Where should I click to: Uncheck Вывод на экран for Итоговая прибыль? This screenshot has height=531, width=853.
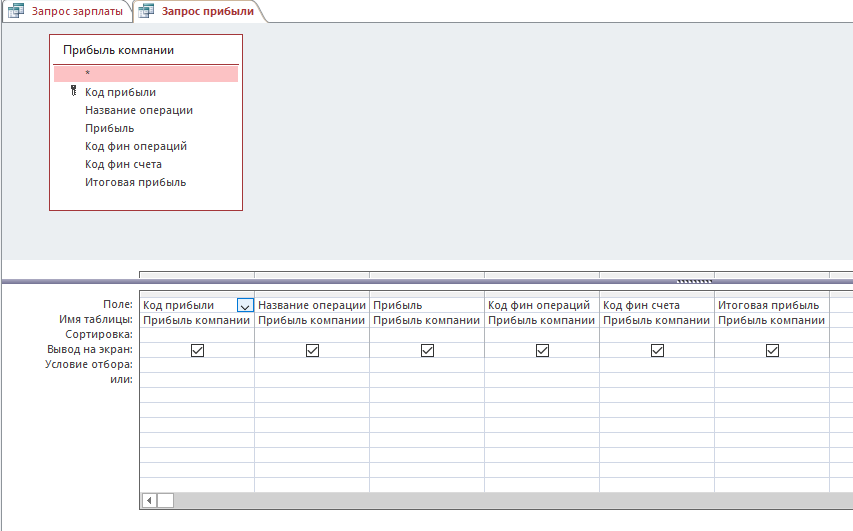(772, 350)
